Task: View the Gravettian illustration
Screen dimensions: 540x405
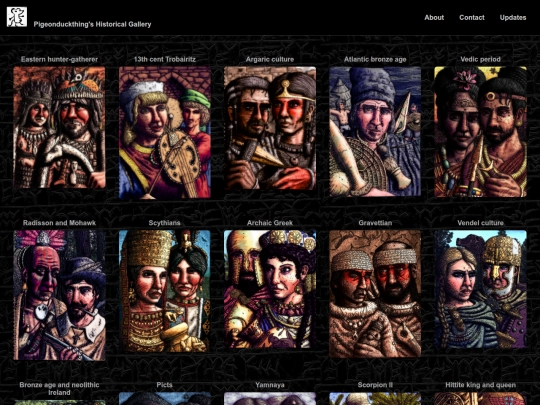Action: [x=375, y=293]
